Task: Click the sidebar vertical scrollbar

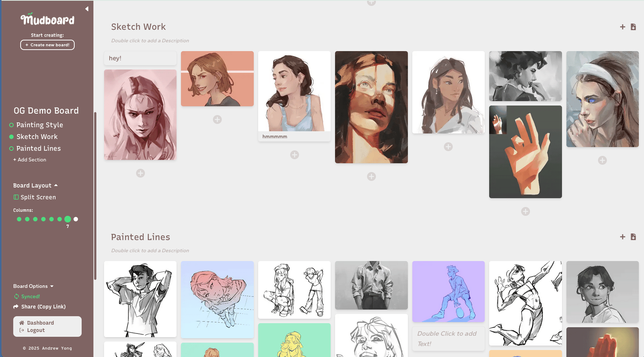Action: click(x=95, y=196)
